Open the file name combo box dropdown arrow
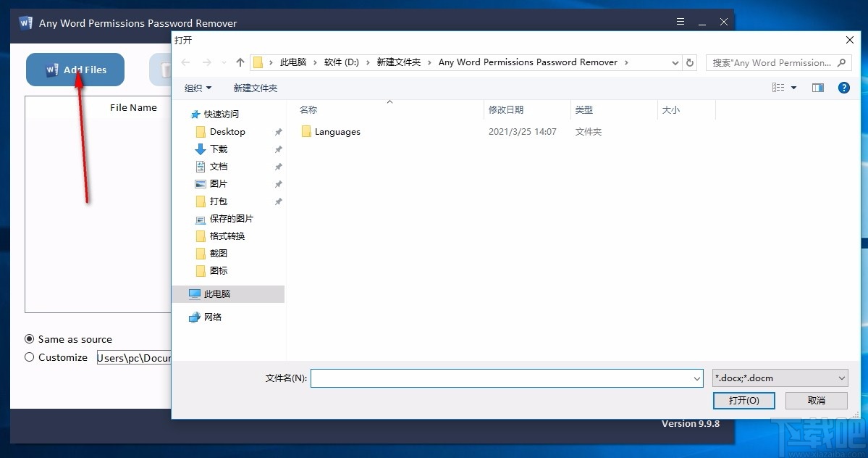Screen dimensions: 868x458 tap(696, 378)
